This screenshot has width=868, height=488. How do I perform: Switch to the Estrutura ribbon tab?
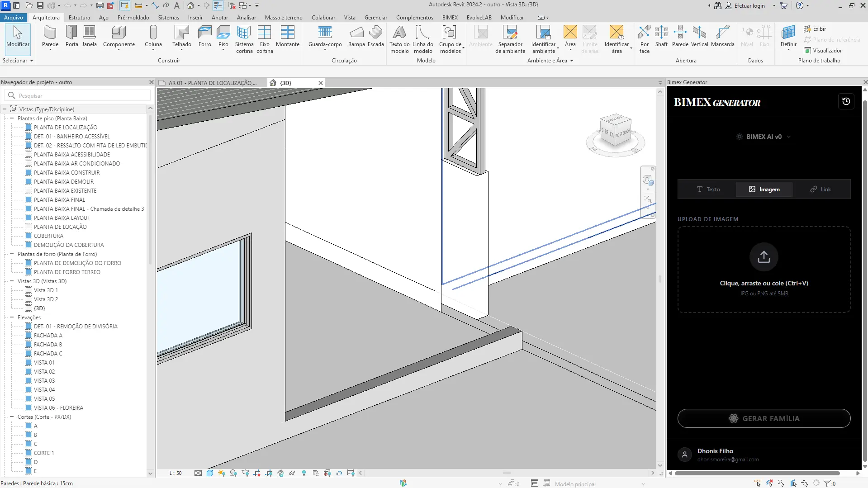click(79, 17)
